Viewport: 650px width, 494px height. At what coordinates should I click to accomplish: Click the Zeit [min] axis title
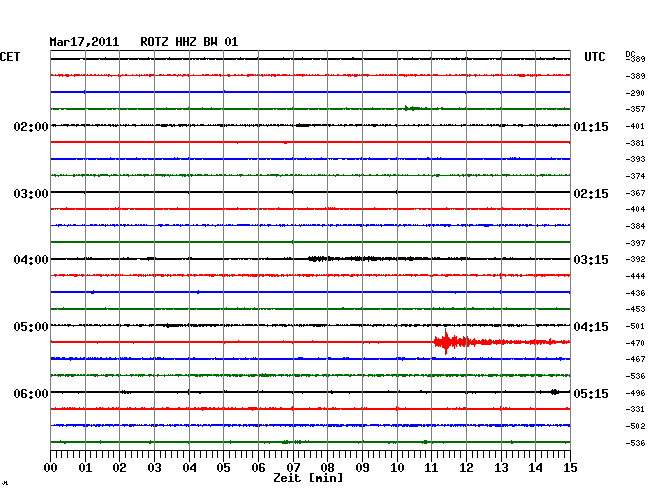308,478
